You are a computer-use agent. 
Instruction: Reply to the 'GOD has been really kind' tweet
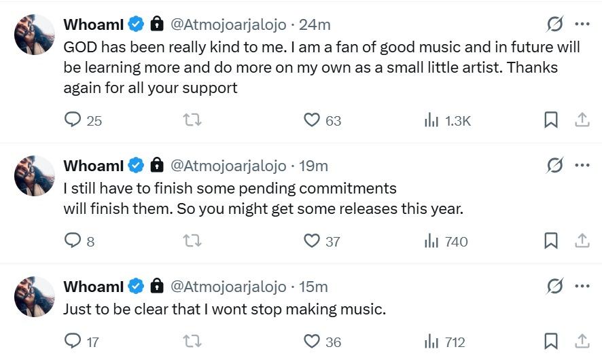[73, 120]
